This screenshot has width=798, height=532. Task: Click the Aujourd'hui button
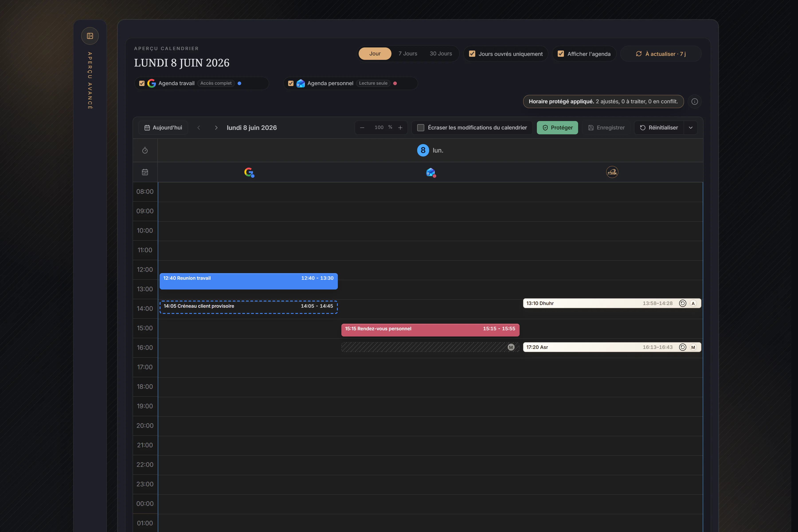point(163,128)
